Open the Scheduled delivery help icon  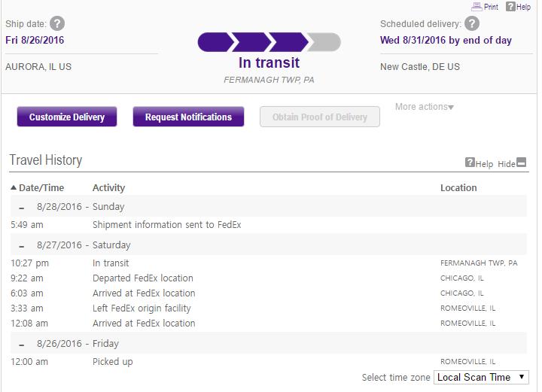click(472, 24)
